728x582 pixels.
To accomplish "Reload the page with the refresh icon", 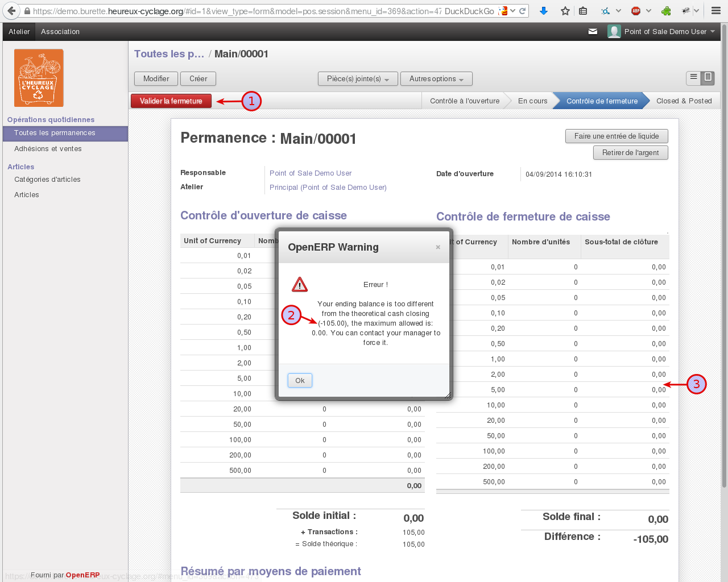I will [x=522, y=11].
